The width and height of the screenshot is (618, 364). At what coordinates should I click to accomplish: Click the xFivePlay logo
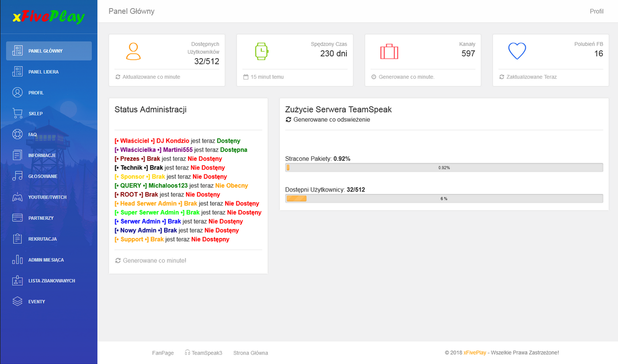pos(48,17)
